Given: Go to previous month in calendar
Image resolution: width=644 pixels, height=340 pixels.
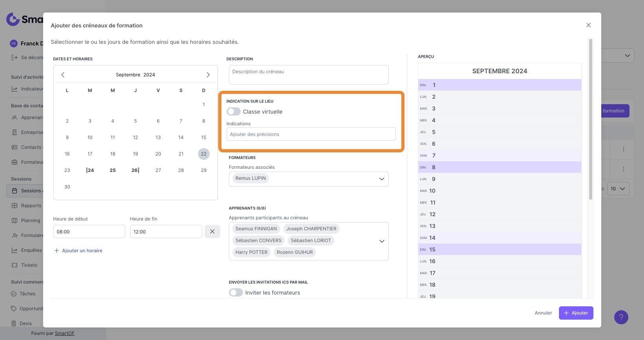Looking at the screenshot, I should click(x=63, y=75).
